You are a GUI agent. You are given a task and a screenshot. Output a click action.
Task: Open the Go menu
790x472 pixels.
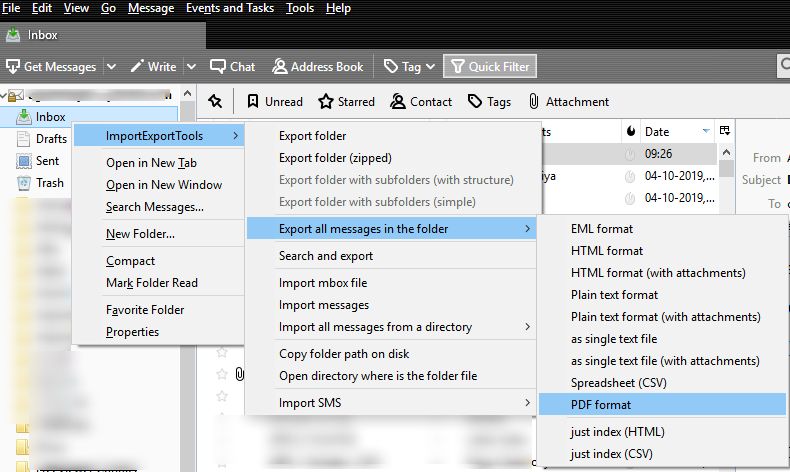108,8
